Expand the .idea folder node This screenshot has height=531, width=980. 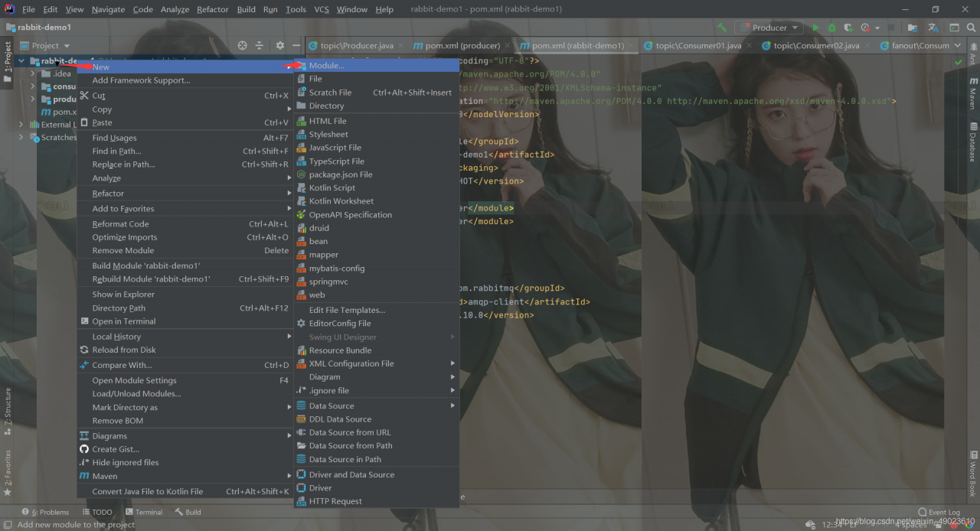[33, 74]
